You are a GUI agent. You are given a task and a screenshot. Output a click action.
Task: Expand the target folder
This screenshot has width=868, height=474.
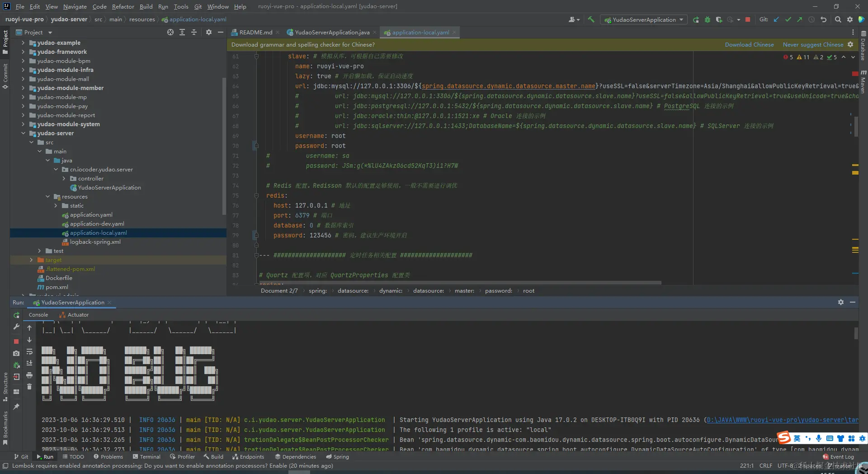point(31,260)
